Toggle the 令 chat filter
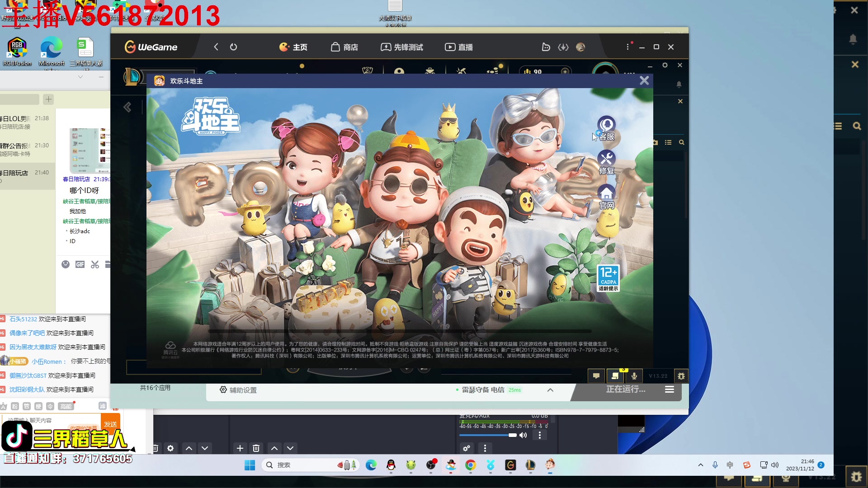The width and height of the screenshot is (868, 488). 50,406
